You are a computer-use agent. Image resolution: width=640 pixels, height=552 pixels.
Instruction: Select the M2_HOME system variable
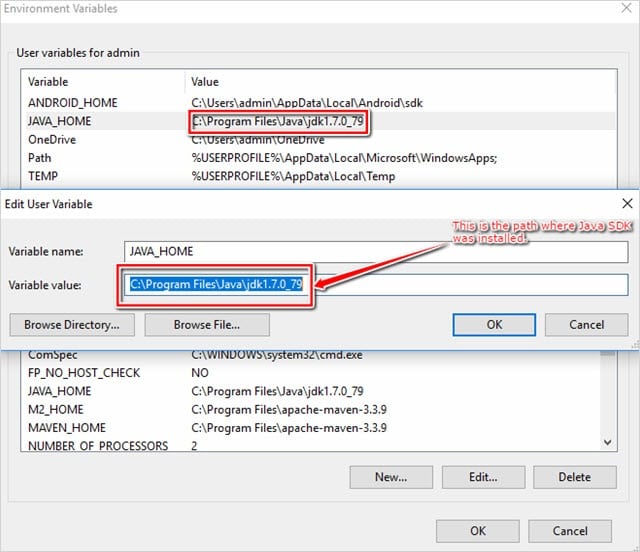[56, 409]
